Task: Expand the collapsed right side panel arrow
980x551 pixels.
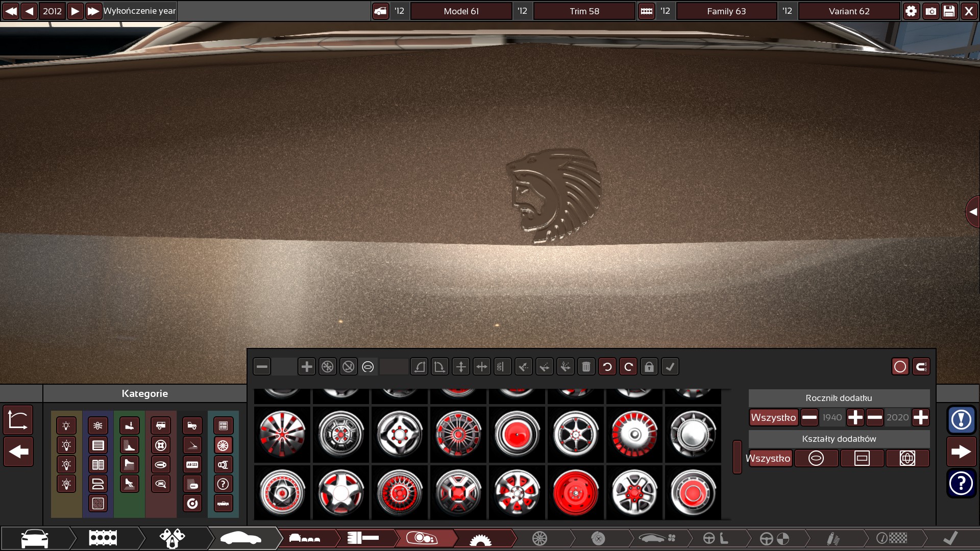Action: (973, 212)
